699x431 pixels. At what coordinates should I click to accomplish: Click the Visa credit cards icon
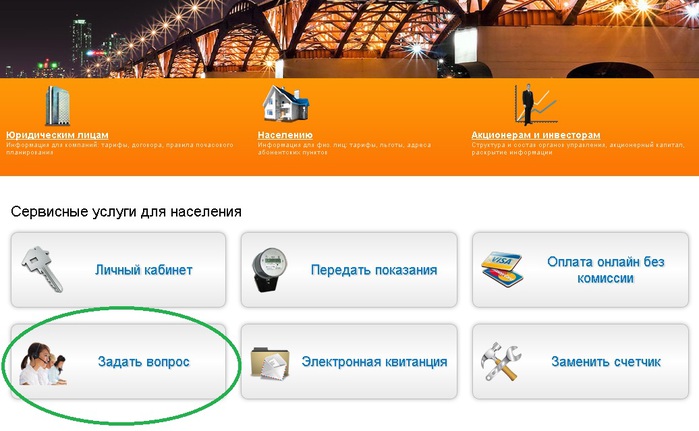pyautogui.click(x=502, y=270)
